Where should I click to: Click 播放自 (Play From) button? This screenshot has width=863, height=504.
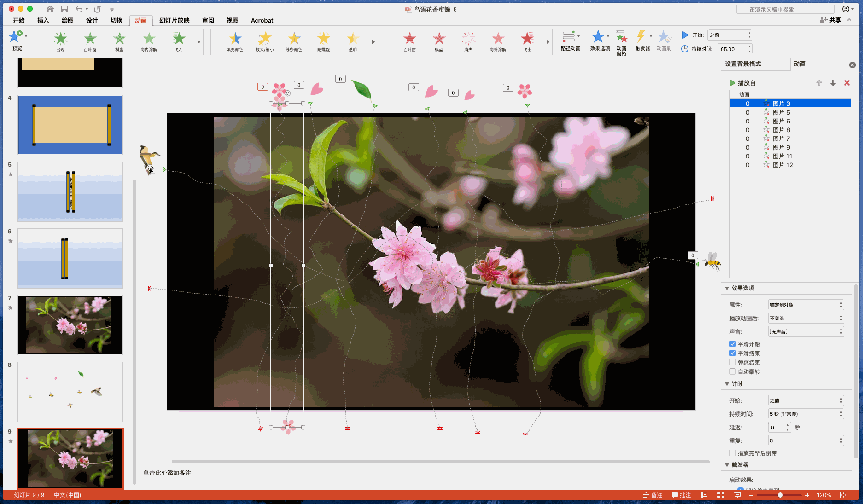(742, 83)
